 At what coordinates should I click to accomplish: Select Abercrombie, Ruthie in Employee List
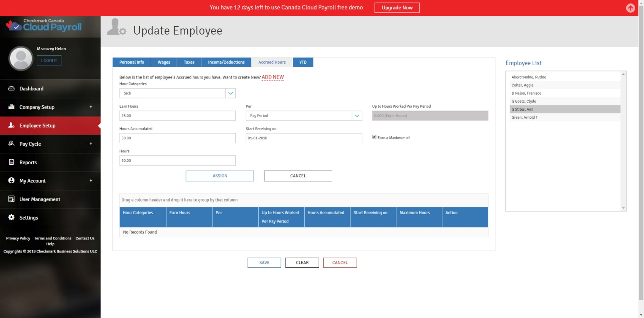tap(529, 77)
